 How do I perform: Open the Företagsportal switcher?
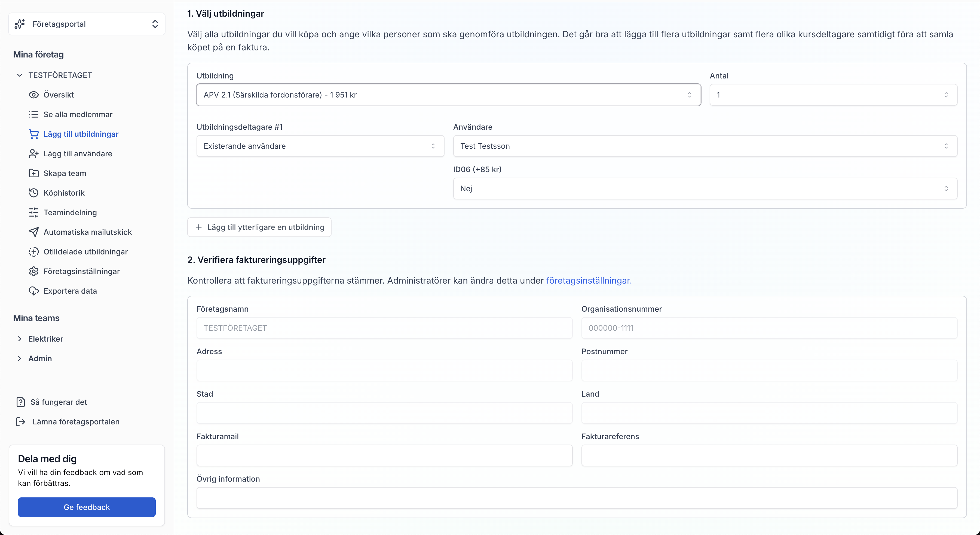(x=87, y=24)
